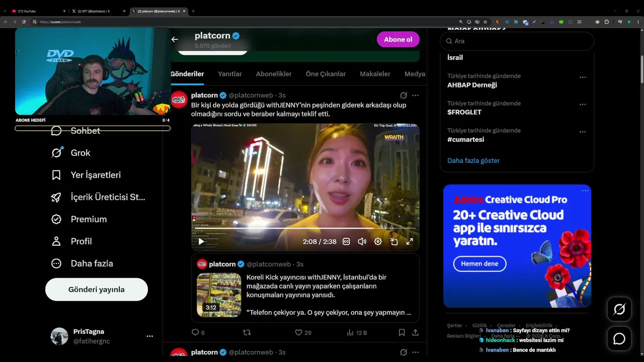Open the $FROGLET trending topic
This screenshot has height=362, width=644.
pos(464,113)
